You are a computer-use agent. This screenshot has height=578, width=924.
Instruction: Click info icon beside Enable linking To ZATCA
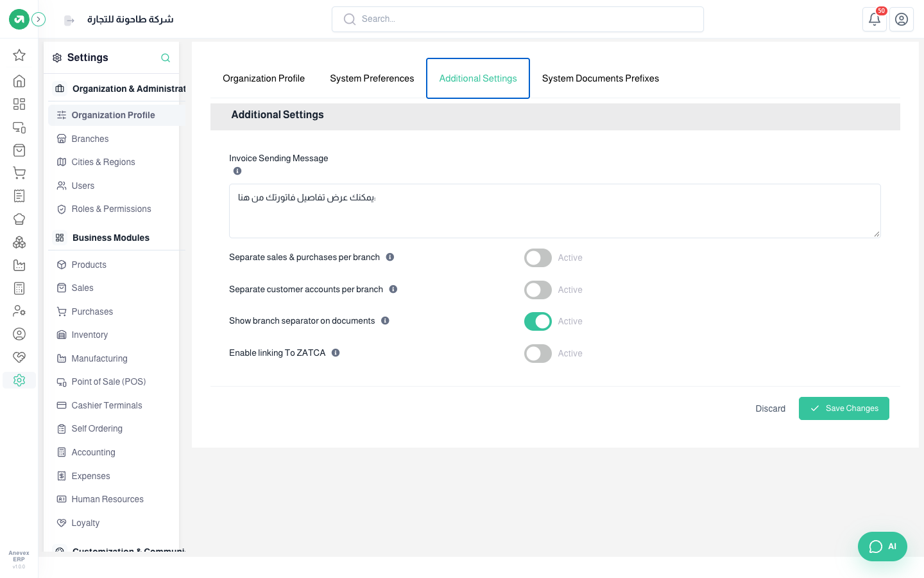point(336,353)
